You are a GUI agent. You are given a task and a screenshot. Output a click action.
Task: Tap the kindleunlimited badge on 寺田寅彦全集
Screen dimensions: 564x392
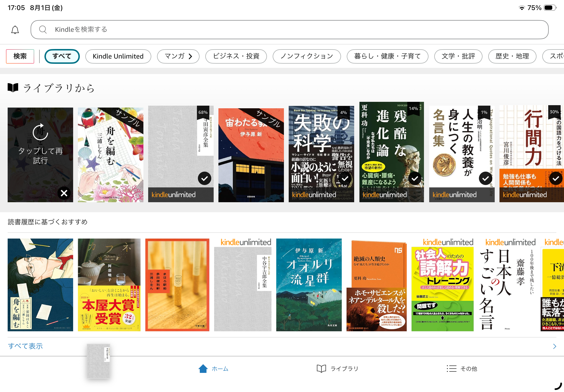click(x=181, y=195)
